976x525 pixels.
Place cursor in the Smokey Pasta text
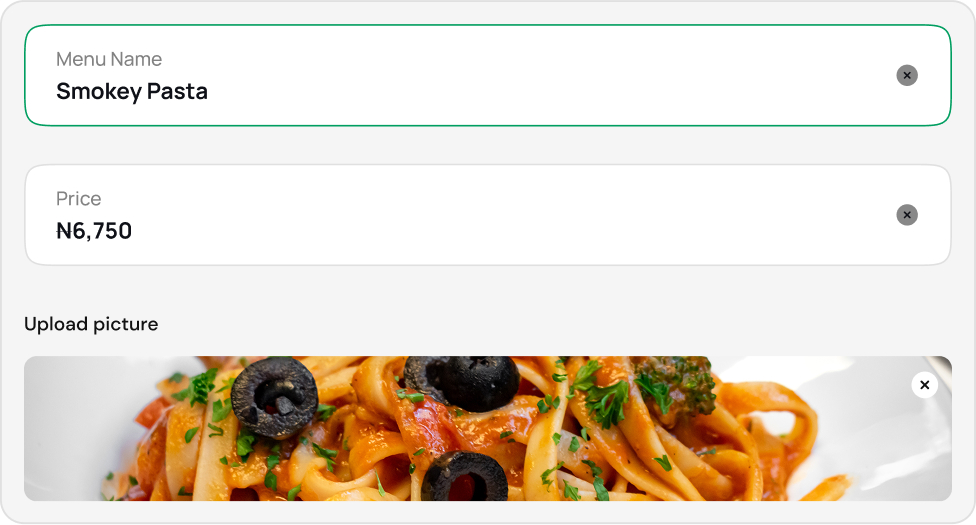pos(132,92)
